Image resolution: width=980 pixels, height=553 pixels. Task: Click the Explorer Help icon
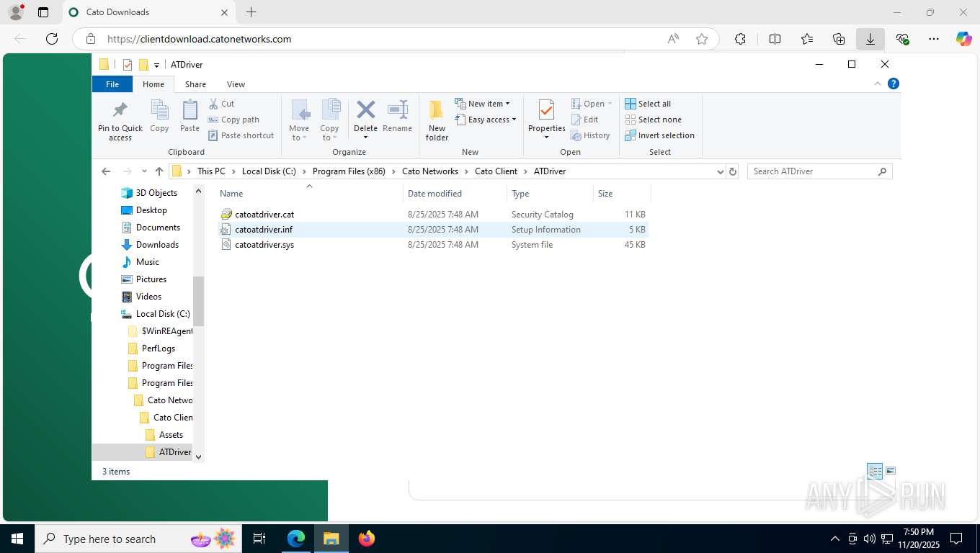tap(894, 84)
